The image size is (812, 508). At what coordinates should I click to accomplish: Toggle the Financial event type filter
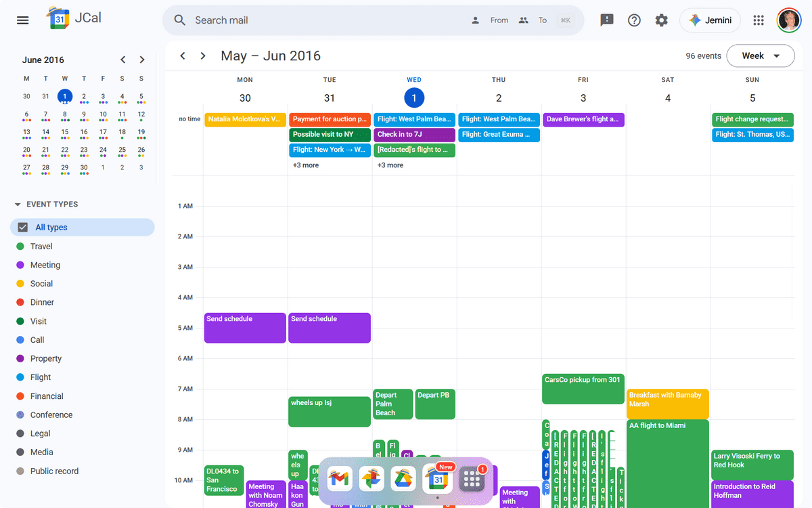[x=47, y=396]
